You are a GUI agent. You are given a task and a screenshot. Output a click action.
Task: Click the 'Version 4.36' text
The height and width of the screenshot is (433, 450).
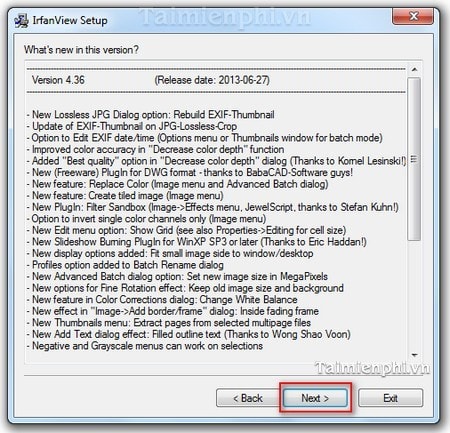[x=58, y=80]
